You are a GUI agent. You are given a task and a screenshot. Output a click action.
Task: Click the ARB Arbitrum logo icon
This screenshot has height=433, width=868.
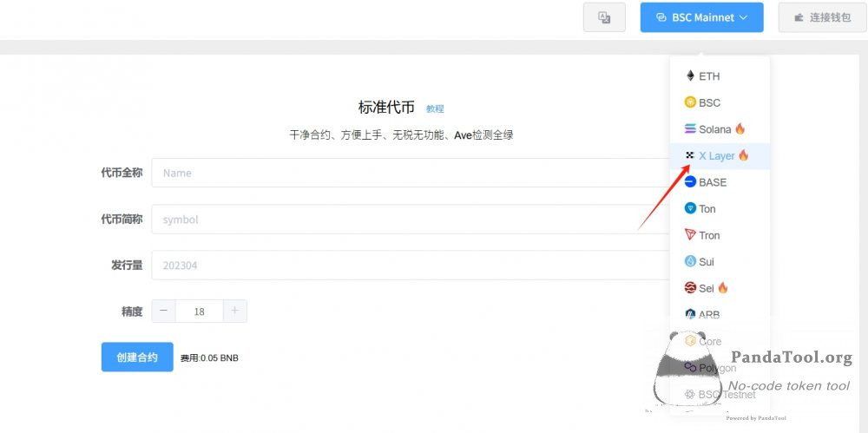click(690, 314)
